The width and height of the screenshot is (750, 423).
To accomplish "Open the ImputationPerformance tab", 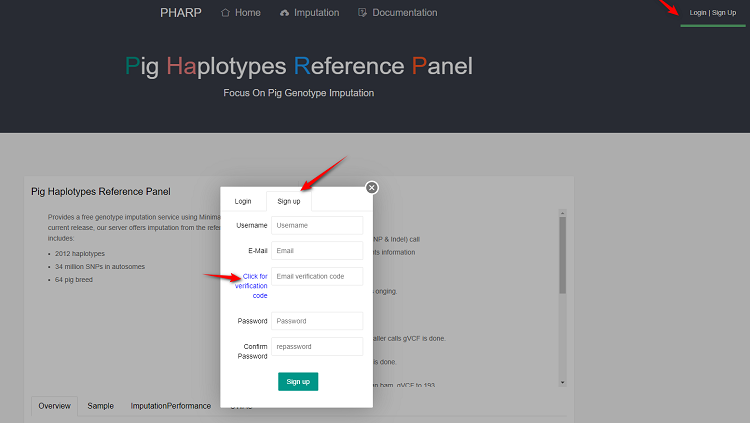I will [x=170, y=406].
